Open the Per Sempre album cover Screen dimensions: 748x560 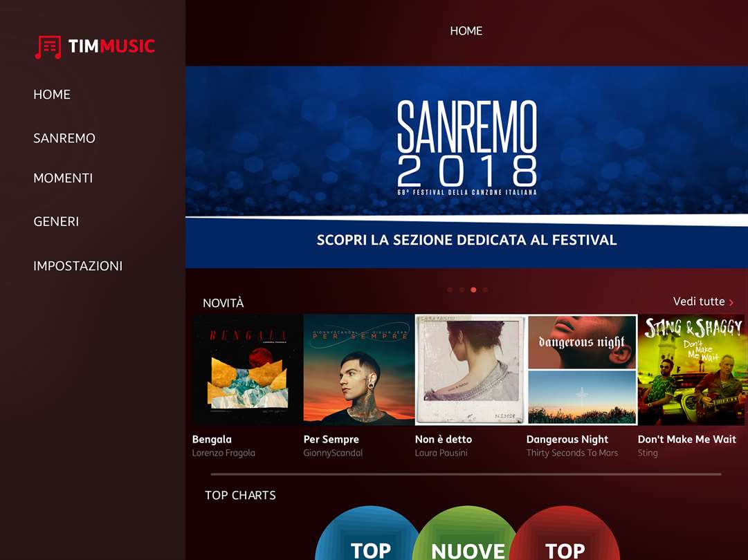pyautogui.click(x=358, y=369)
